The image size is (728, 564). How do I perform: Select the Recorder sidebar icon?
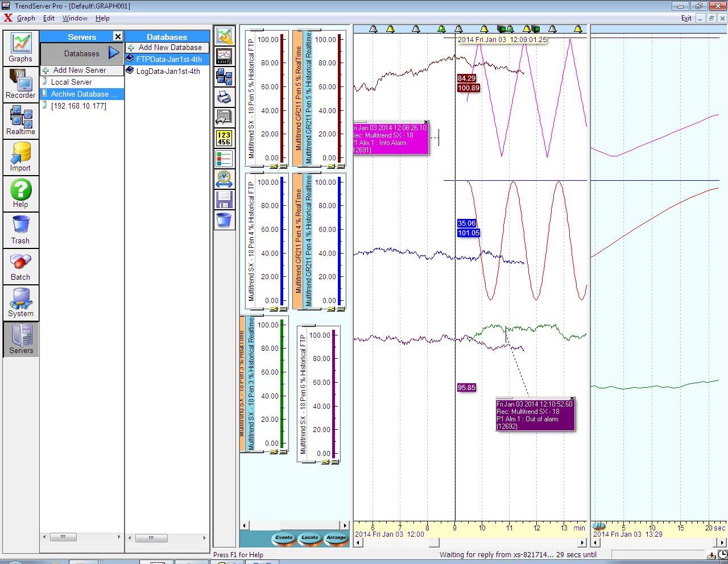point(20,82)
